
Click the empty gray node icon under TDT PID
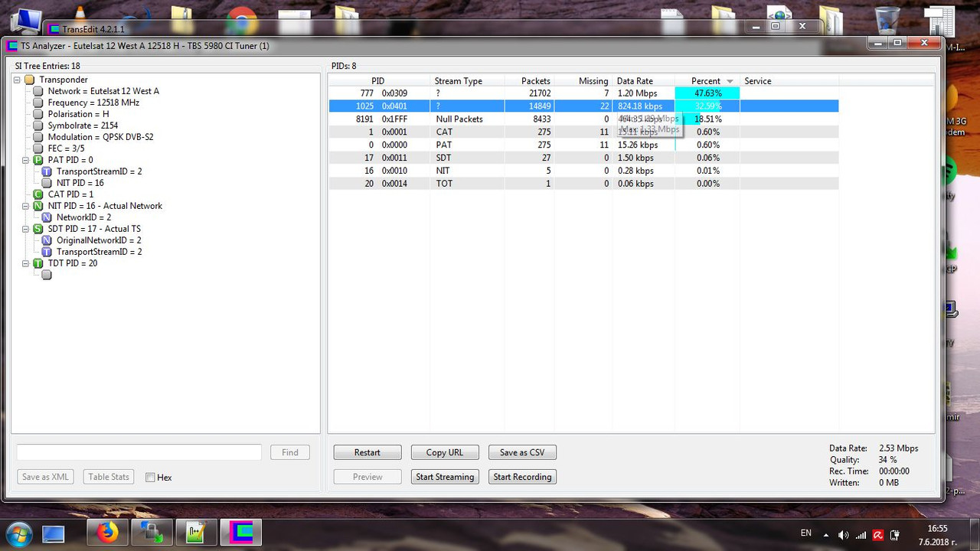tap(47, 275)
